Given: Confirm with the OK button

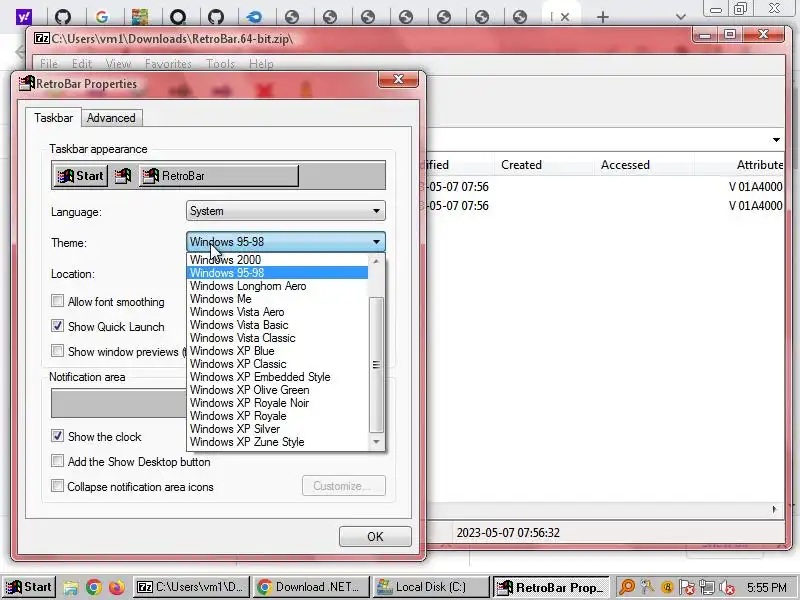Looking at the screenshot, I should tap(375, 536).
